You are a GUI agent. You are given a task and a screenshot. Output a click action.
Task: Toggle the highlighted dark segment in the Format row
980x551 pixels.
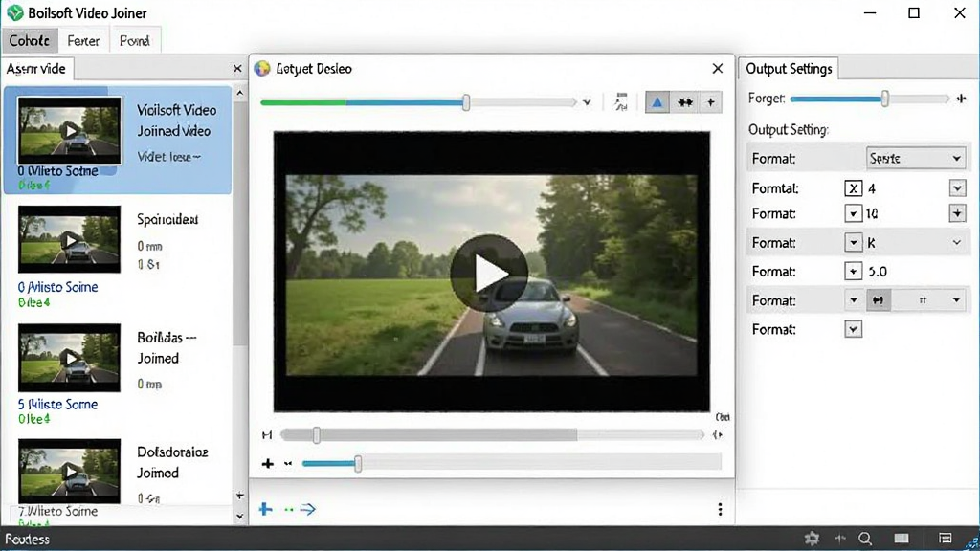point(879,300)
